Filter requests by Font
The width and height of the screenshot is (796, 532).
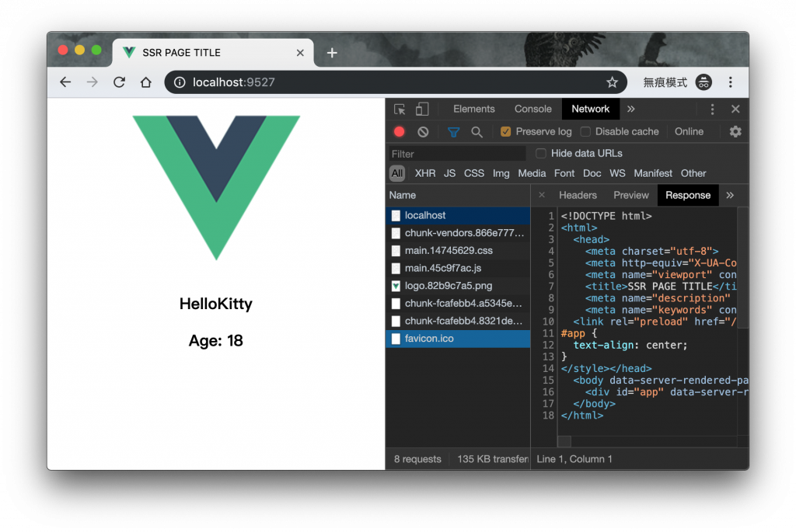coord(564,173)
